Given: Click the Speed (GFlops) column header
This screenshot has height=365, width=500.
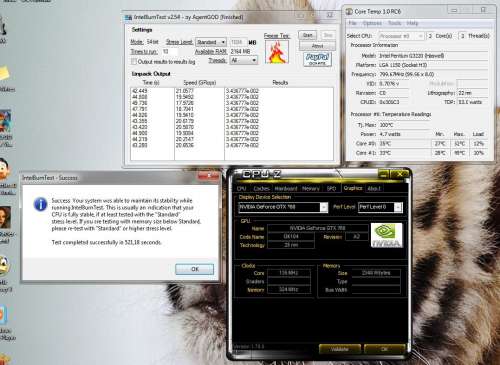Looking at the screenshot, I should point(200,83).
